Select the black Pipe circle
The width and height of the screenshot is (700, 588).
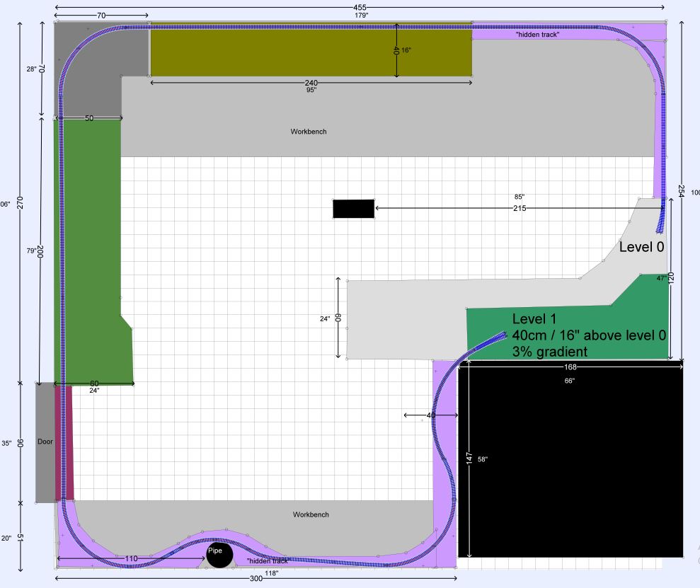(x=219, y=554)
